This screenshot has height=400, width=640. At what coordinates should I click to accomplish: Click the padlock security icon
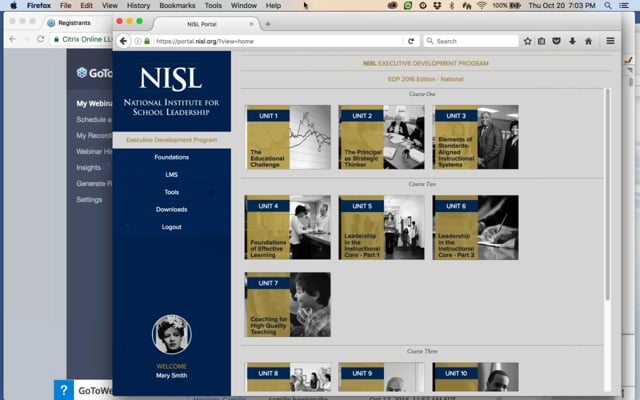click(x=147, y=41)
